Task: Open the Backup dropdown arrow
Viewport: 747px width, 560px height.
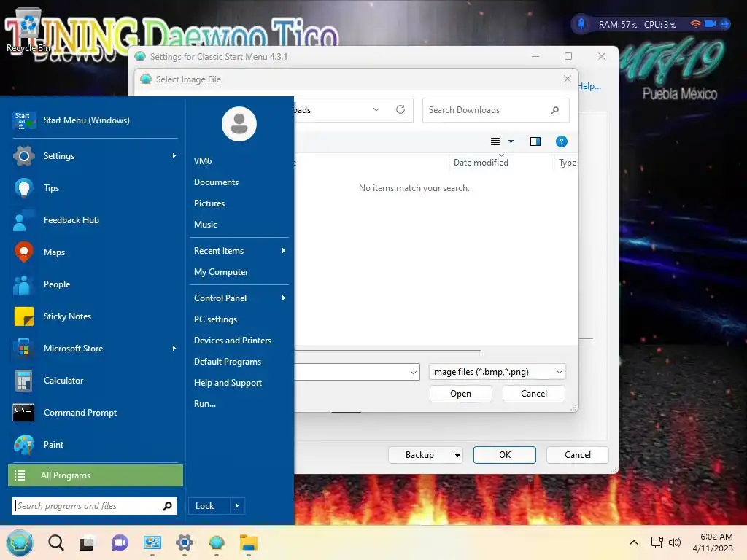Action: [457, 455]
